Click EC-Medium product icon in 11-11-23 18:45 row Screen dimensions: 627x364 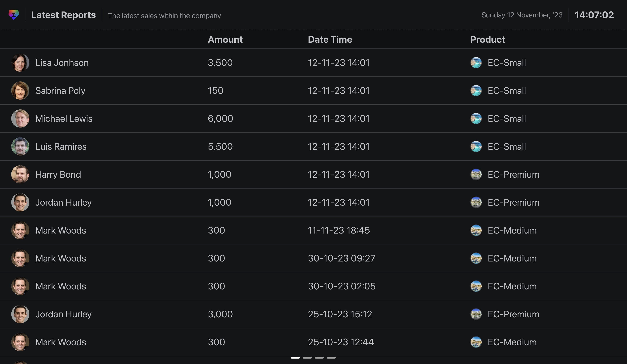point(476,230)
